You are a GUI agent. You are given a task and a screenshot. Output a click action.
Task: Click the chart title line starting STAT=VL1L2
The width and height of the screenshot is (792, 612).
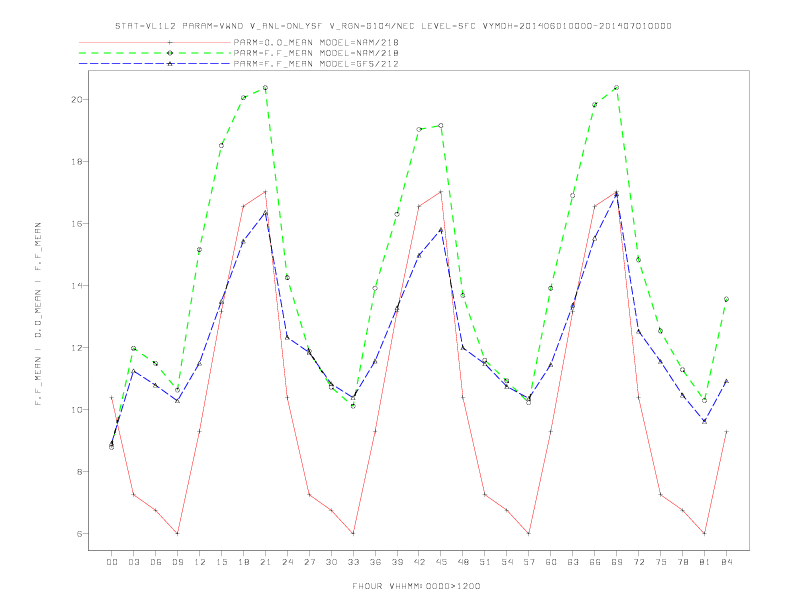[393, 26]
